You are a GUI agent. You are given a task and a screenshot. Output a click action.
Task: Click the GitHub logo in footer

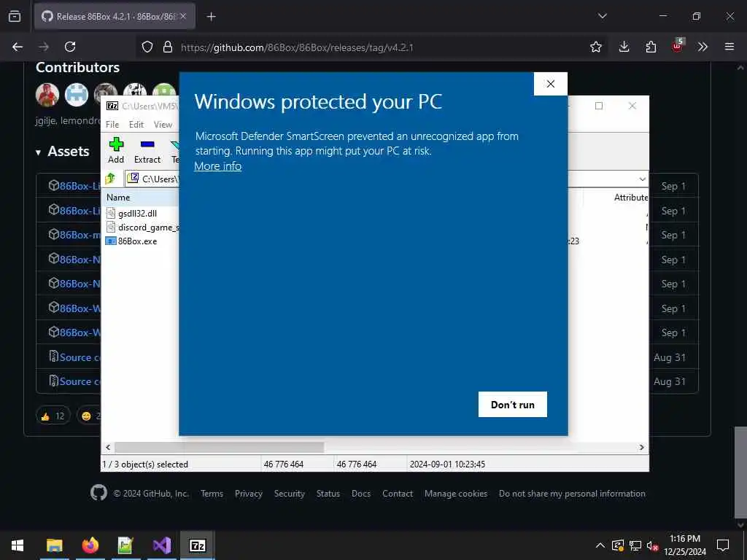(98, 493)
